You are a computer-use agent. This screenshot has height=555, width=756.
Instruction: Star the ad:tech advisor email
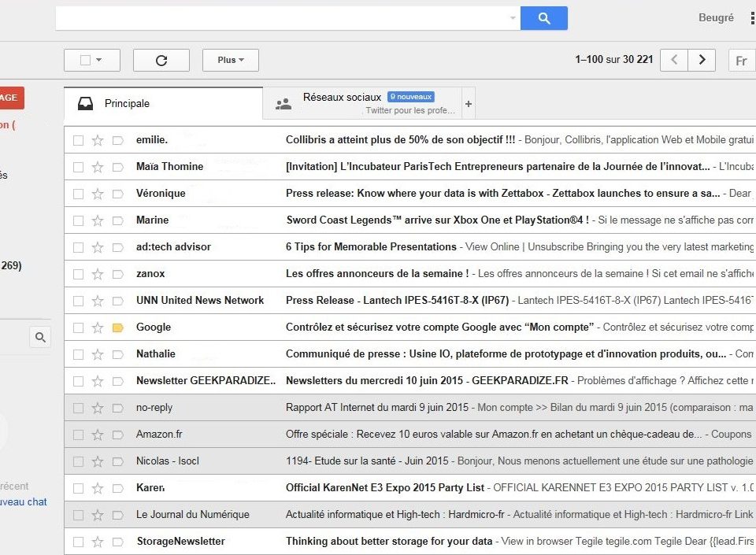pos(98,247)
